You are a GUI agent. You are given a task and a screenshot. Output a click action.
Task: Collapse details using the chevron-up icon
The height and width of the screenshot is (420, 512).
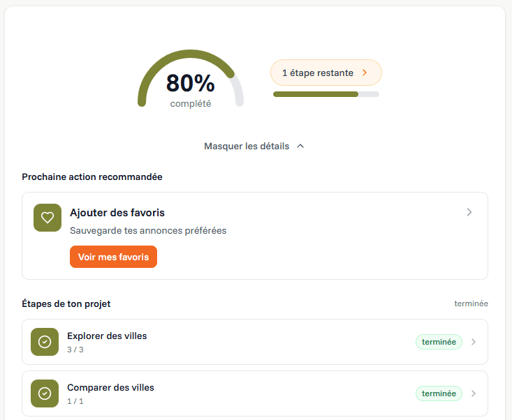[300, 147]
